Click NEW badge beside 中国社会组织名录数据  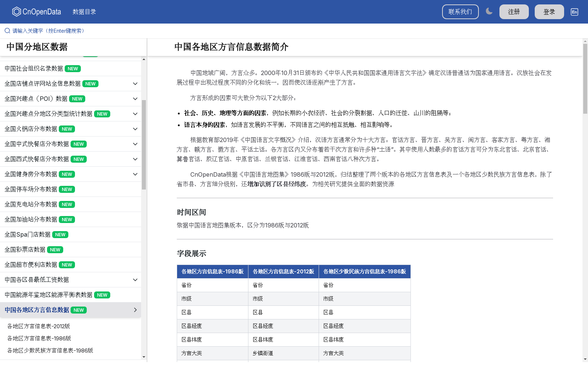click(73, 69)
